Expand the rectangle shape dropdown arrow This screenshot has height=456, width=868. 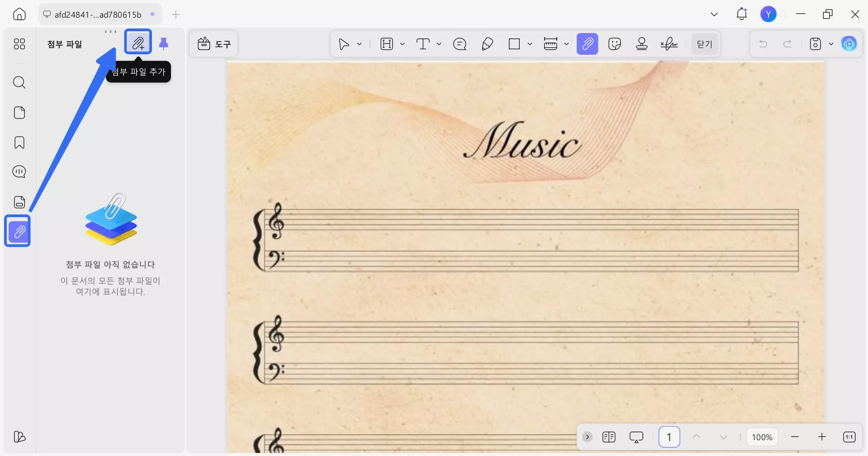click(x=530, y=44)
